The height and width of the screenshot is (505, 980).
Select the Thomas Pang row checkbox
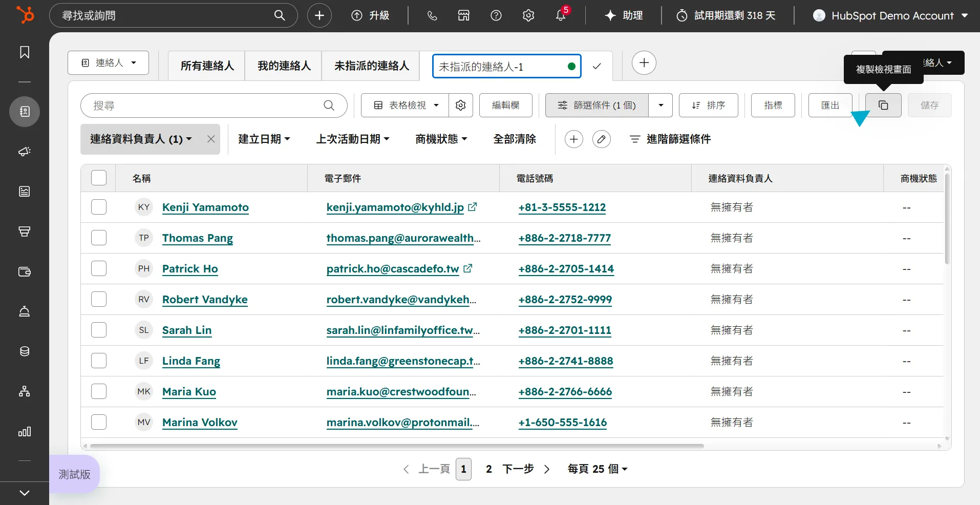[x=99, y=238]
